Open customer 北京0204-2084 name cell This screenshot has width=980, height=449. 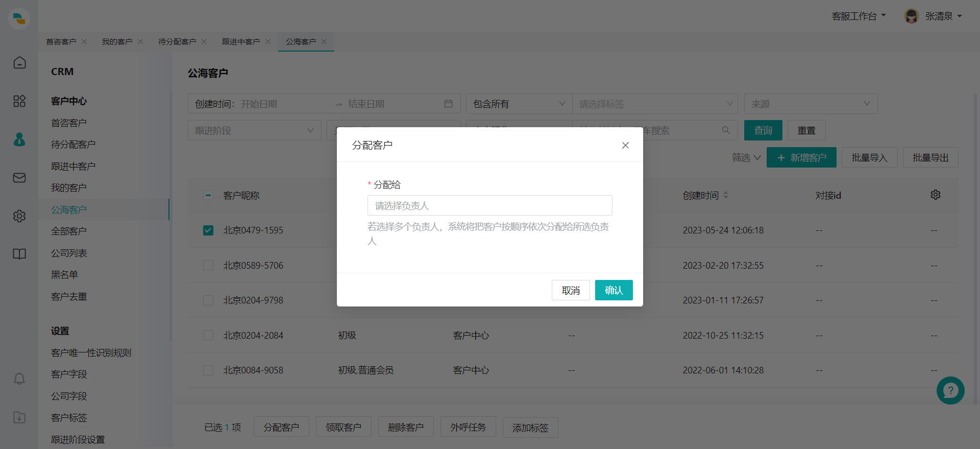point(253,336)
